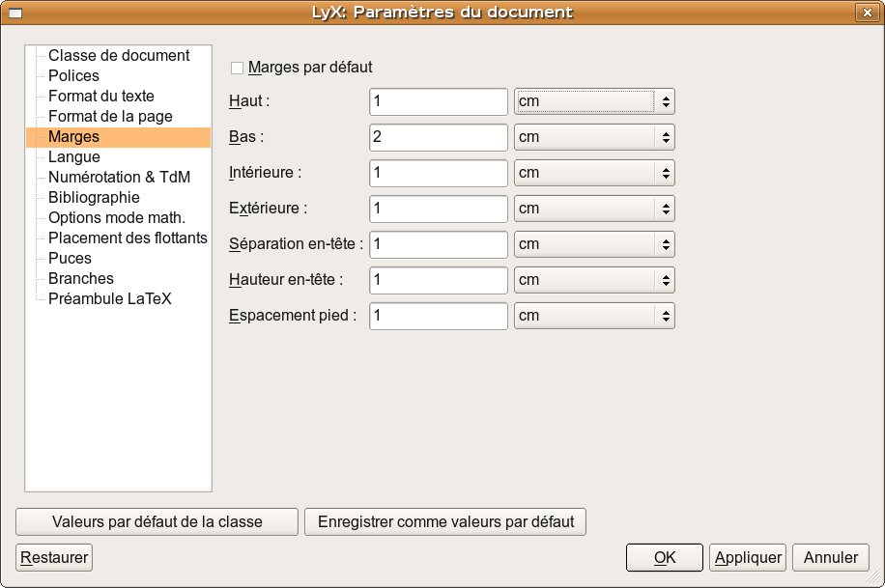Image resolution: width=885 pixels, height=588 pixels.
Task: Click Valeurs par défaut de la classe
Action: point(157,521)
